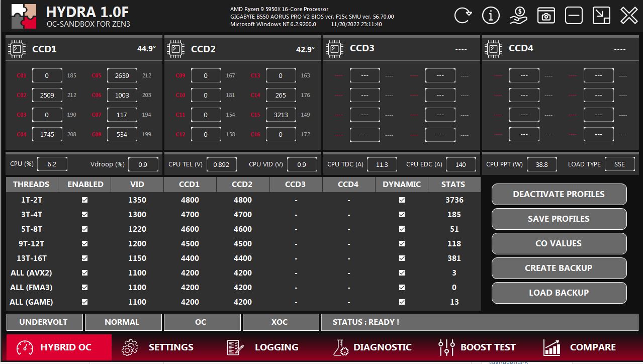This screenshot has width=643, height=364.
Task: Click the SAVE PROFILES button
Action: click(559, 219)
